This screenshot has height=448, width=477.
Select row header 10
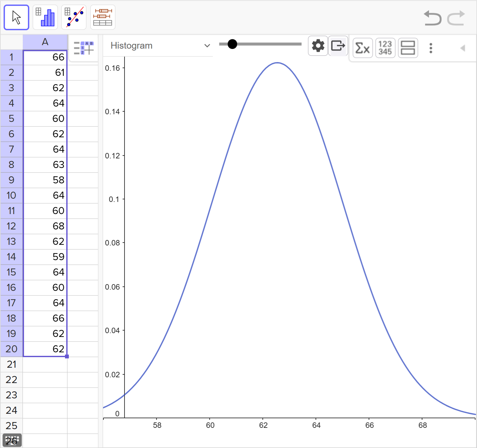coord(12,196)
